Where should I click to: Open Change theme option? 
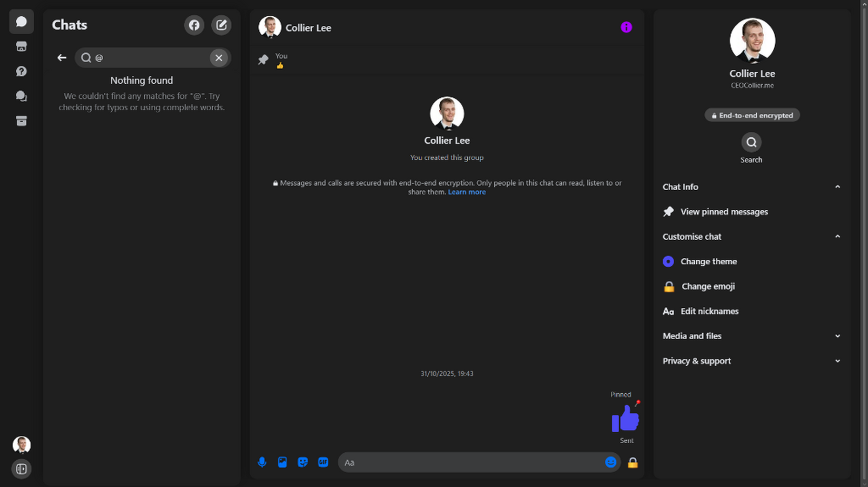[752, 262]
